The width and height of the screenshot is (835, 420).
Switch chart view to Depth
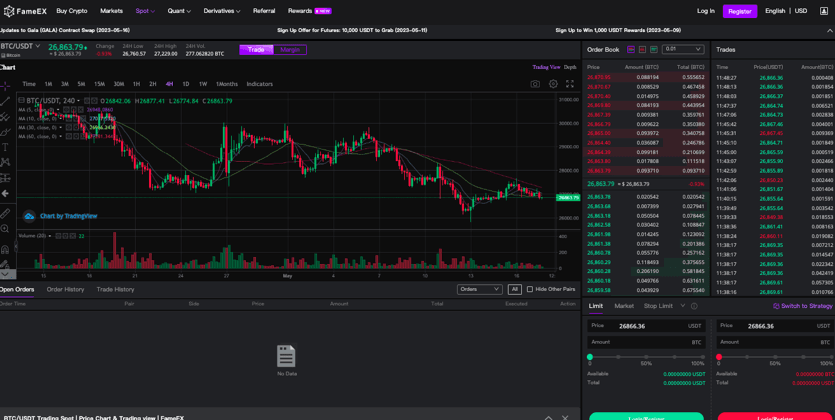tap(570, 67)
